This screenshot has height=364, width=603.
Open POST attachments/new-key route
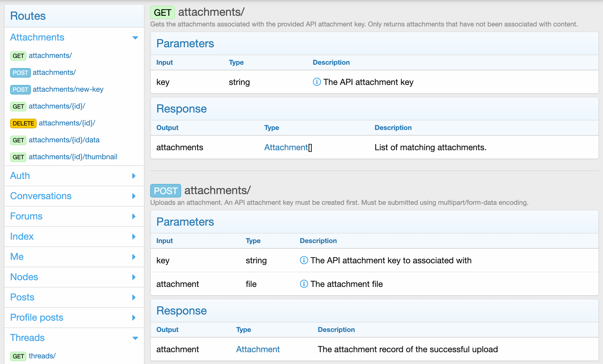tap(68, 89)
